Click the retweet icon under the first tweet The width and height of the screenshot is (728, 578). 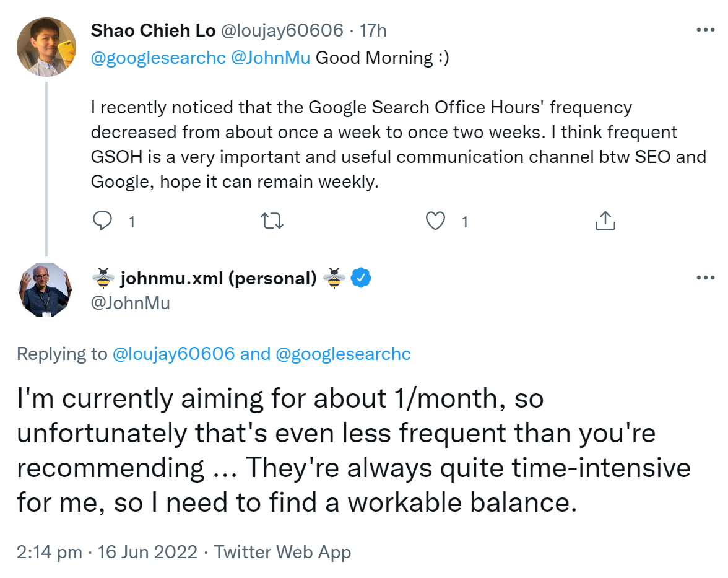click(x=271, y=221)
